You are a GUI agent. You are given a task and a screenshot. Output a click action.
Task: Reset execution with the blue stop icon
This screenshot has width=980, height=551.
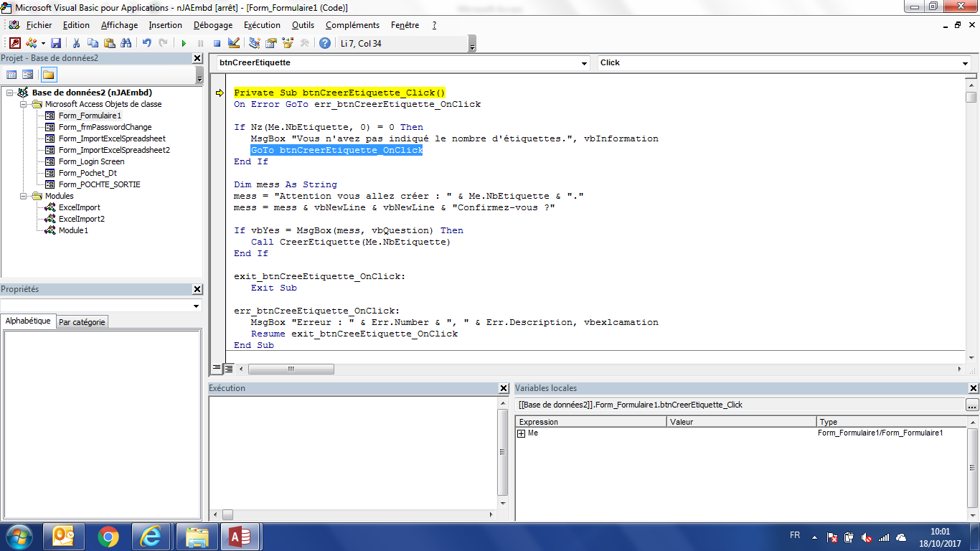(217, 43)
